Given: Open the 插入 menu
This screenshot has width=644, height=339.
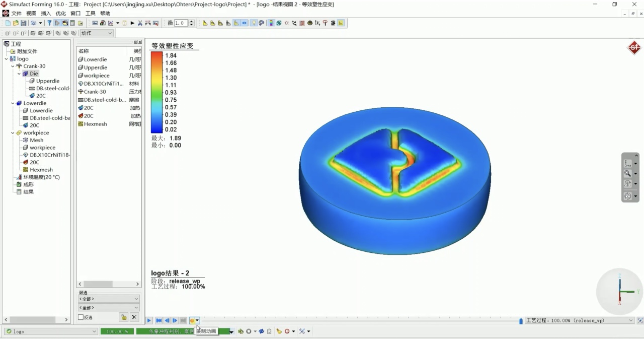Looking at the screenshot, I should pyautogui.click(x=46, y=14).
